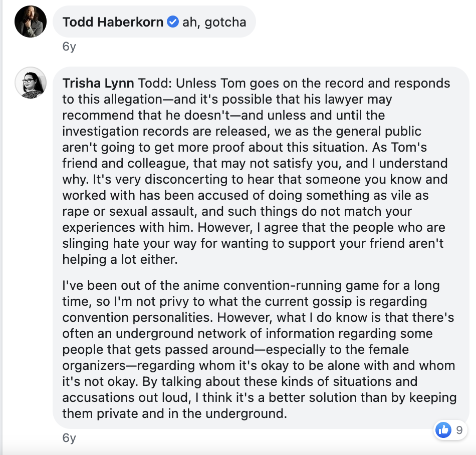The image size is (476, 455).
Task: Click the "ah, gotcha" comment text
Action: coord(214,22)
